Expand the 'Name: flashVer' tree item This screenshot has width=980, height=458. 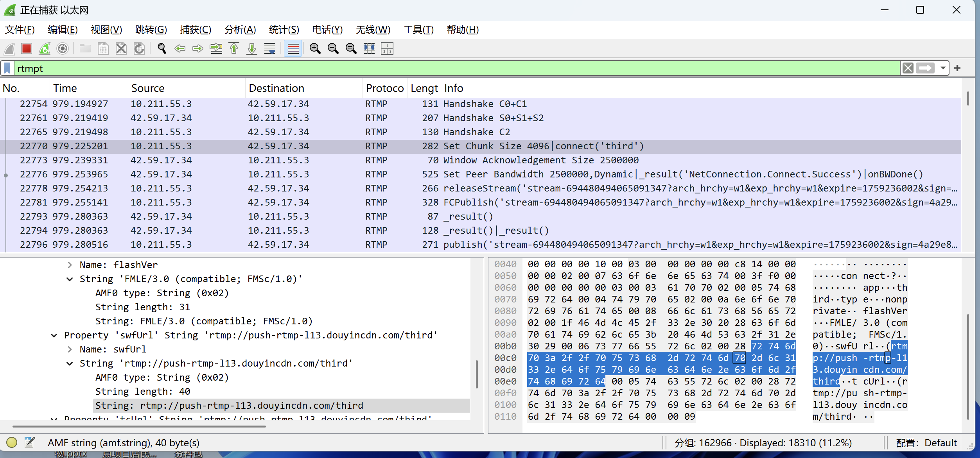[70, 265]
